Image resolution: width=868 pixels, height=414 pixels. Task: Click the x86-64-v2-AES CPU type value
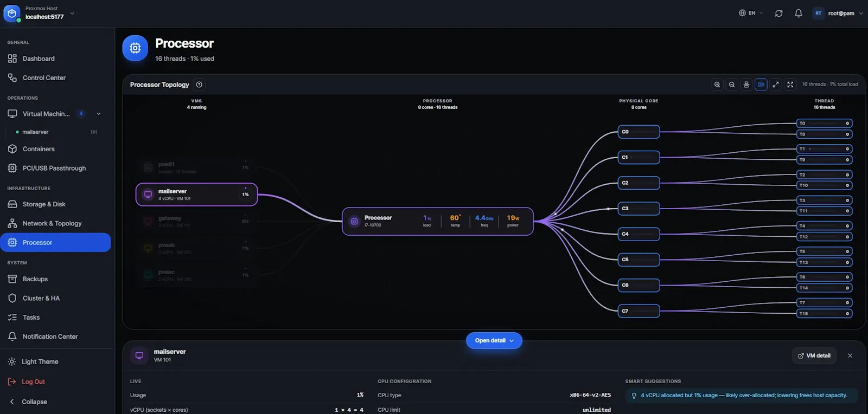590,395
